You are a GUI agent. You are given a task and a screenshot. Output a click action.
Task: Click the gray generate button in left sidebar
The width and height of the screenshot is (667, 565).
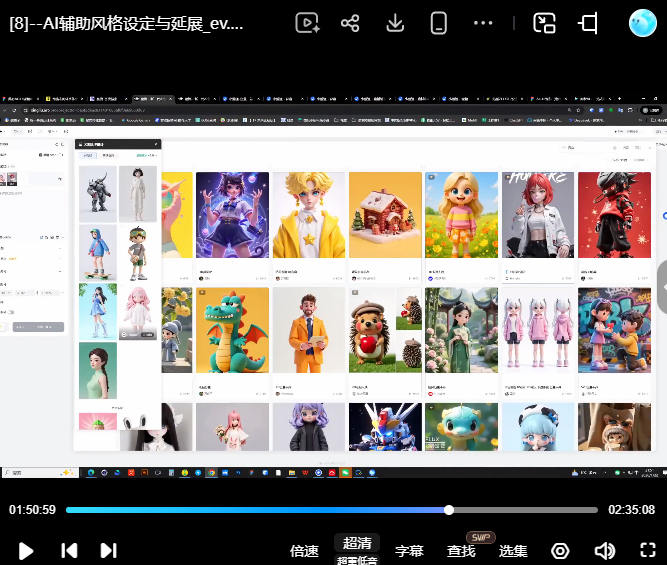pyautogui.click(x=38, y=327)
